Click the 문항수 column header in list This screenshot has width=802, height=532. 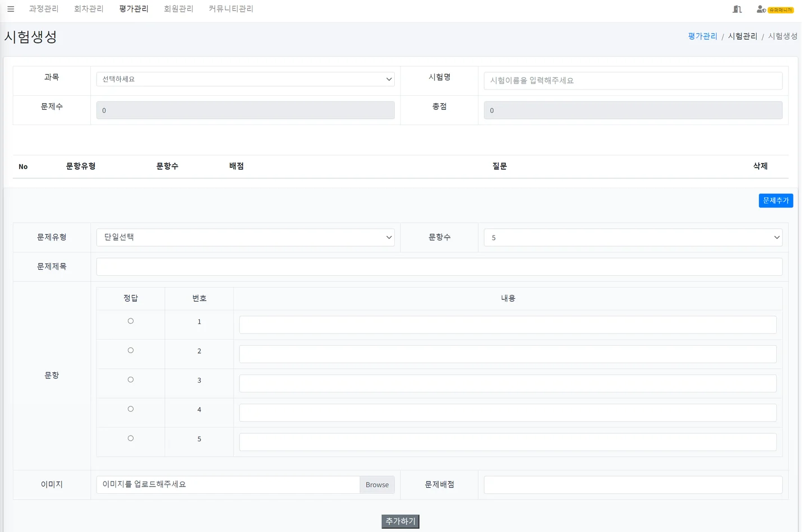point(167,166)
